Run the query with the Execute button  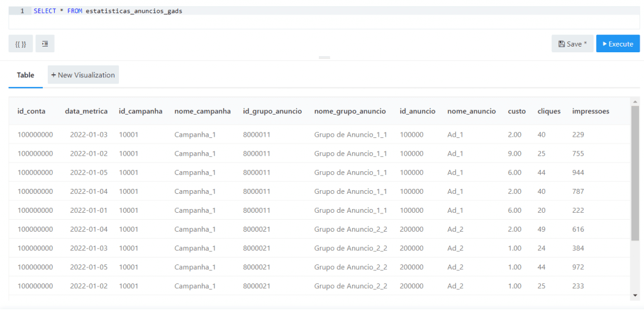pyautogui.click(x=618, y=44)
